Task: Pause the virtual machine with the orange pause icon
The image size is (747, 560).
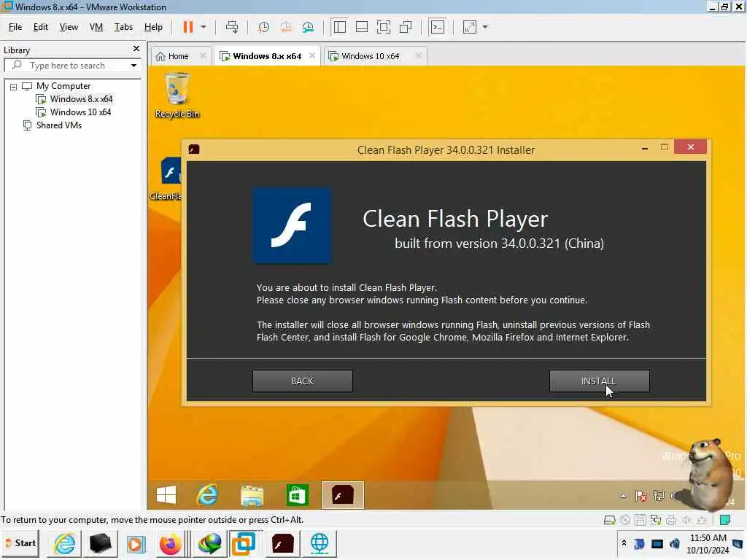Action: point(188,27)
